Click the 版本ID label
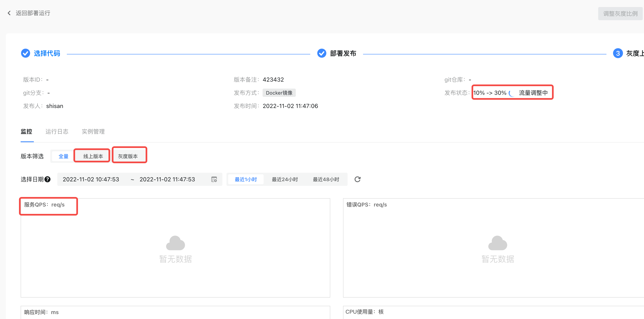The height and width of the screenshot is (319, 644). point(33,79)
